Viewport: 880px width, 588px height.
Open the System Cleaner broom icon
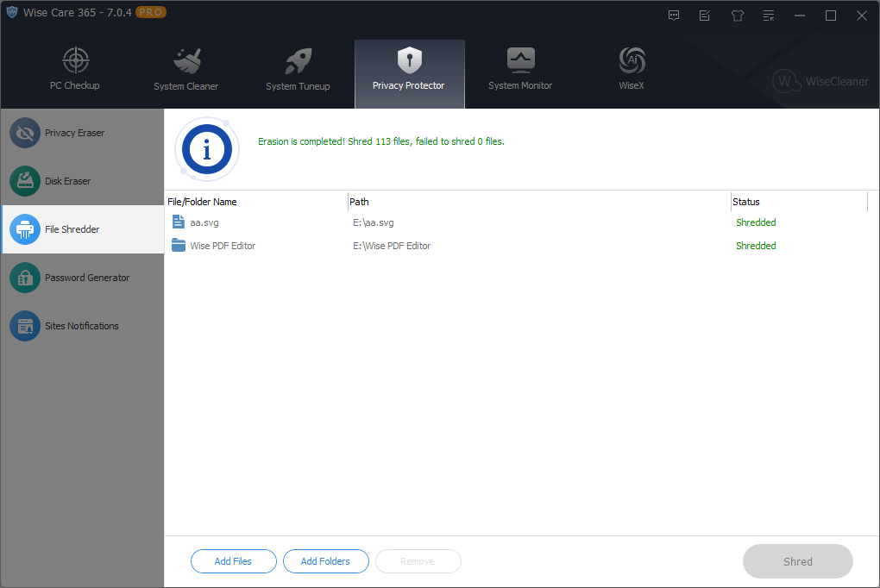pyautogui.click(x=187, y=60)
